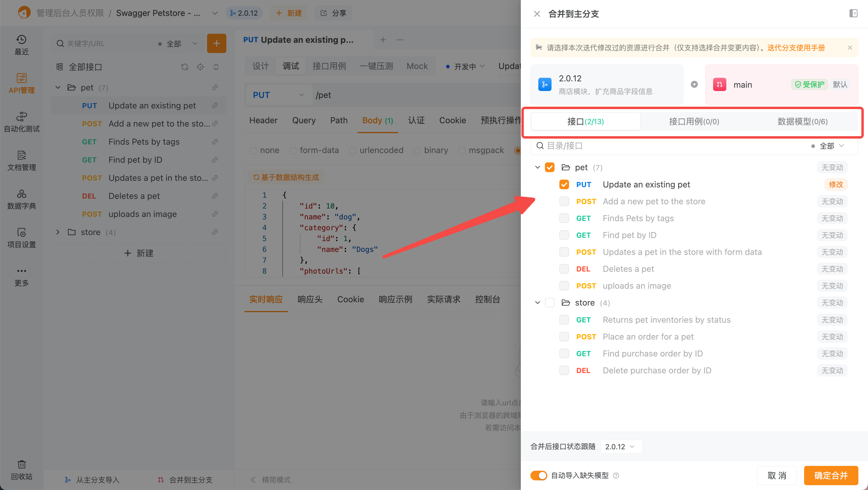This screenshot has width=868, height=490.
Task: Click the orange plus add button
Action: [x=216, y=43]
